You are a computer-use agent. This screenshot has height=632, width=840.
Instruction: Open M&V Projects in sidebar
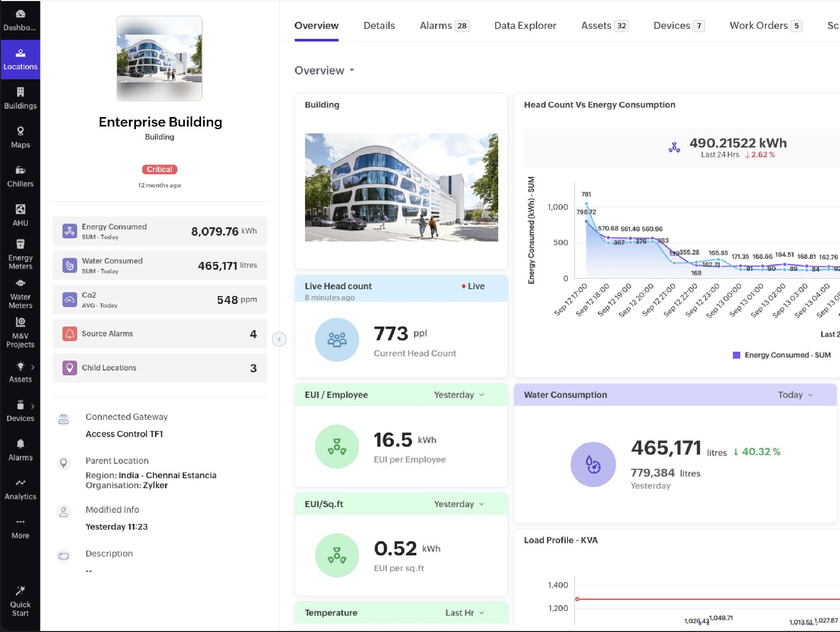pyautogui.click(x=20, y=333)
